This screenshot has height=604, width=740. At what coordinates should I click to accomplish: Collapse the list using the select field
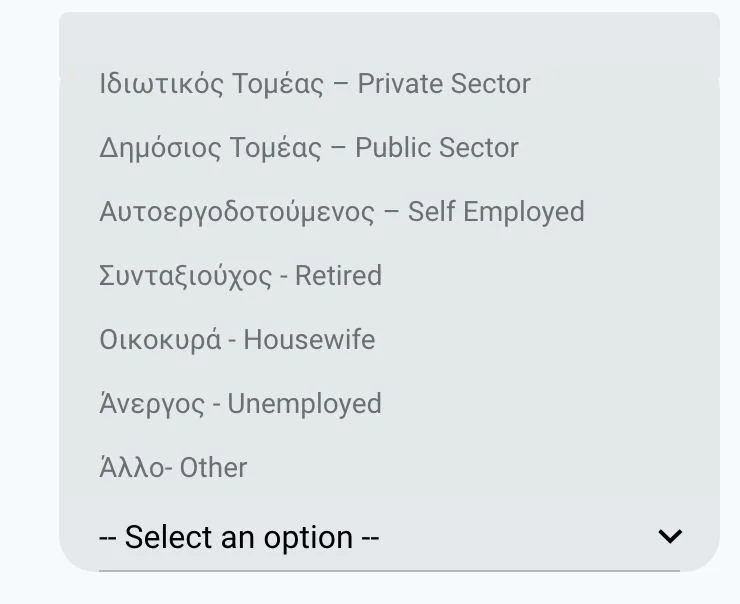[389, 538]
